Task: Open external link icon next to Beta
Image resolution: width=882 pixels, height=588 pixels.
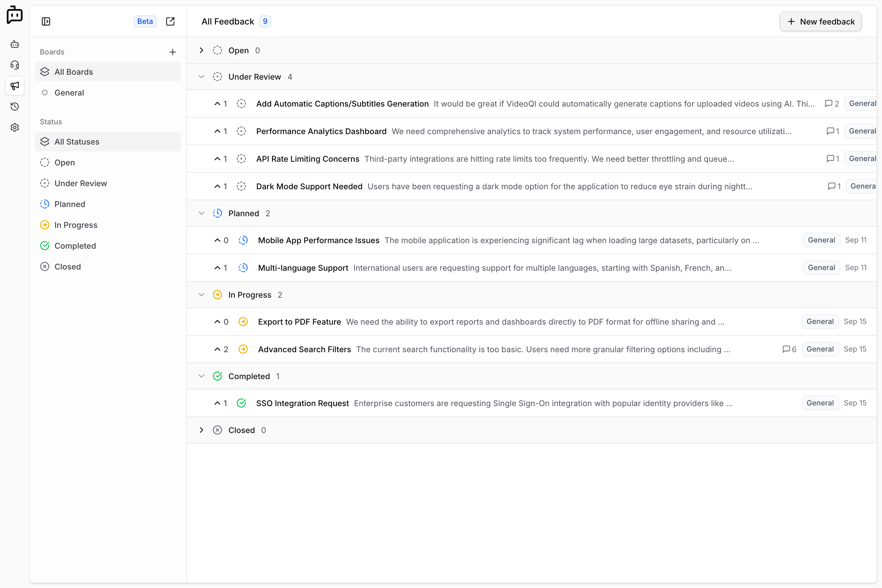Action: click(171, 21)
